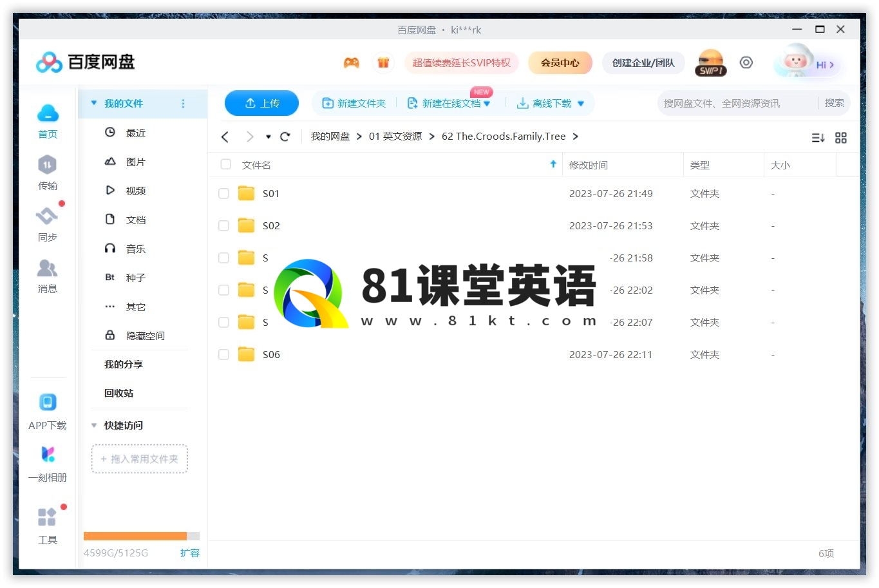Click the game controller icon in header
The height and width of the screenshot is (588, 879).
[x=352, y=62]
